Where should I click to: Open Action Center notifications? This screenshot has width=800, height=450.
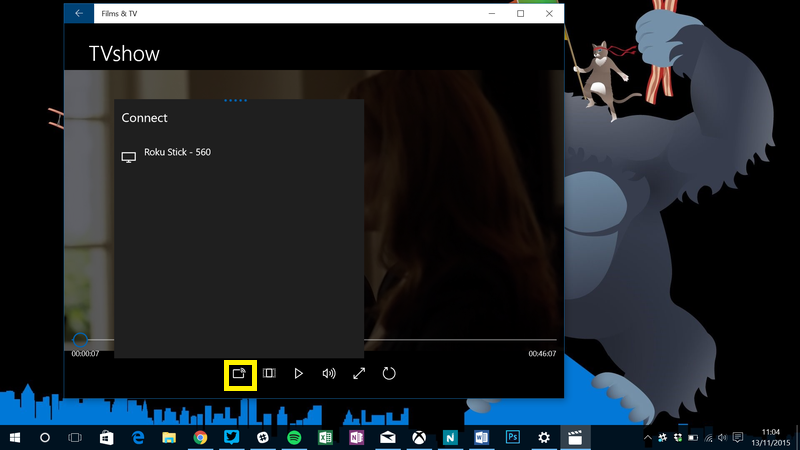coord(738,438)
